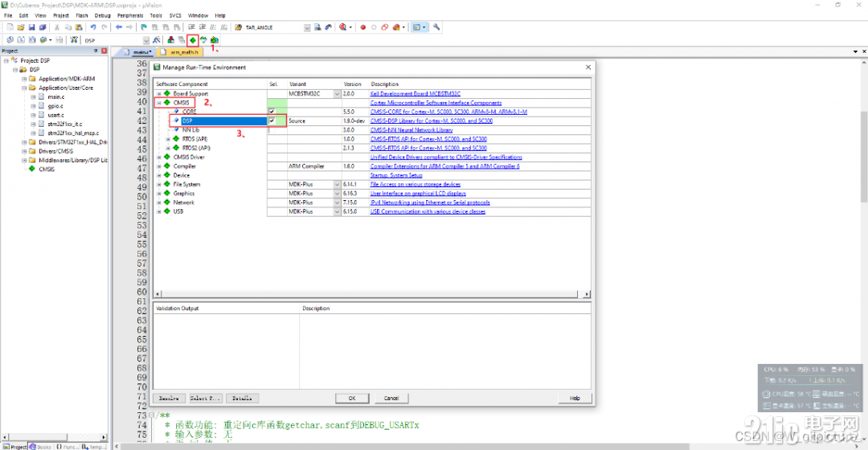
Task: Click the Details button
Action: [242, 398]
